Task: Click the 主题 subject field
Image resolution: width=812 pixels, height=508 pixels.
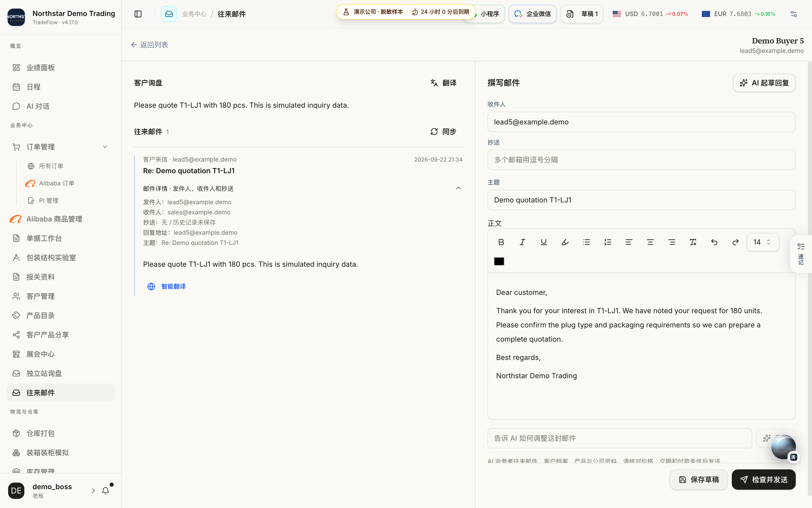Action: tap(641, 200)
